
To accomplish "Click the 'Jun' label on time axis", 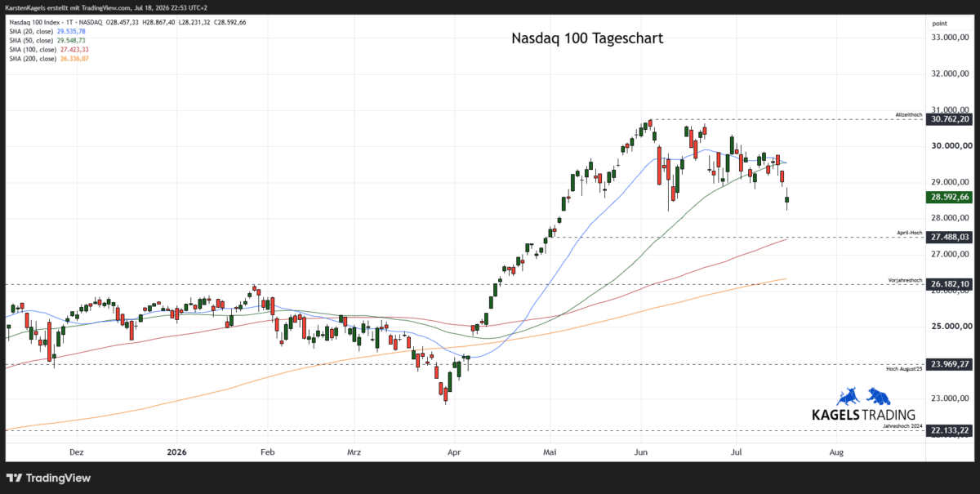I will coord(641,451).
